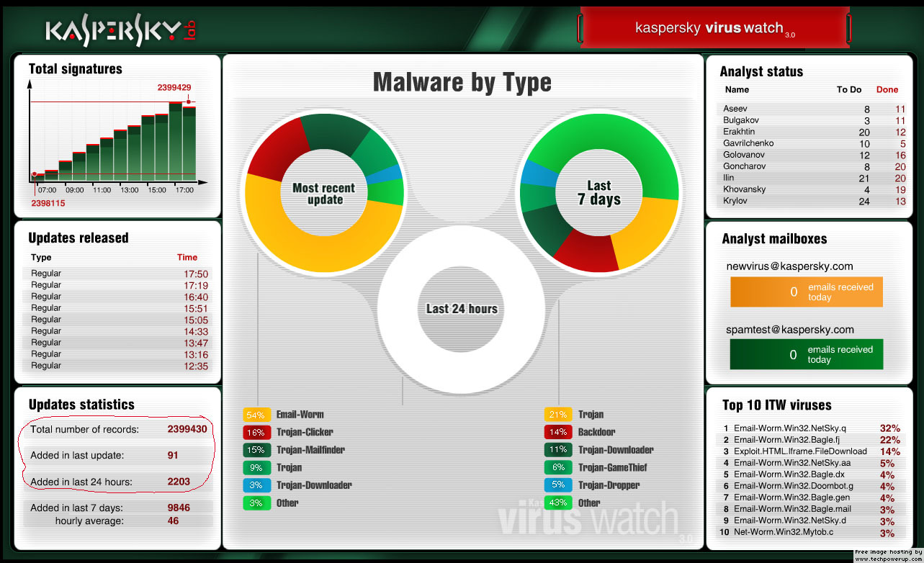
Task: Click the kaspersky virus watch 3.0 banner
Action: pyautogui.click(x=714, y=28)
